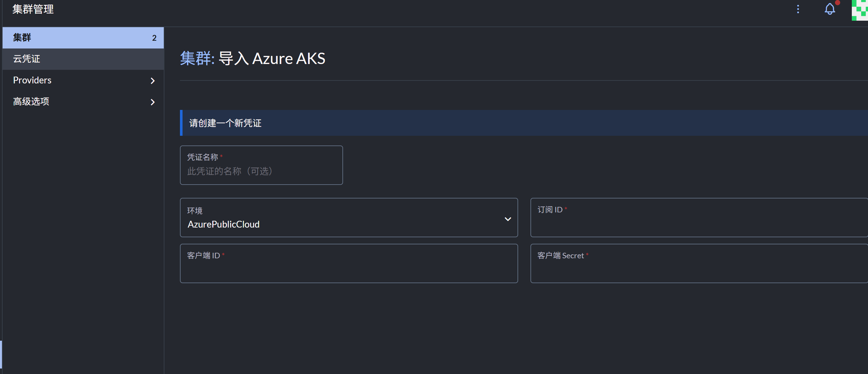This screenshot has width=868, height=374.
Task: Click the 客户端 Secret field
Action: 698,268
